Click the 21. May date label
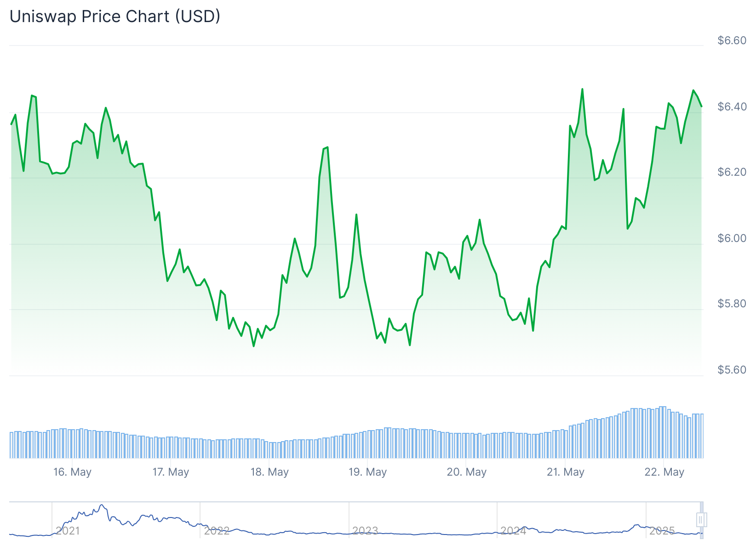The width and height of the screenshot is (756, 552). coord(565,472)
